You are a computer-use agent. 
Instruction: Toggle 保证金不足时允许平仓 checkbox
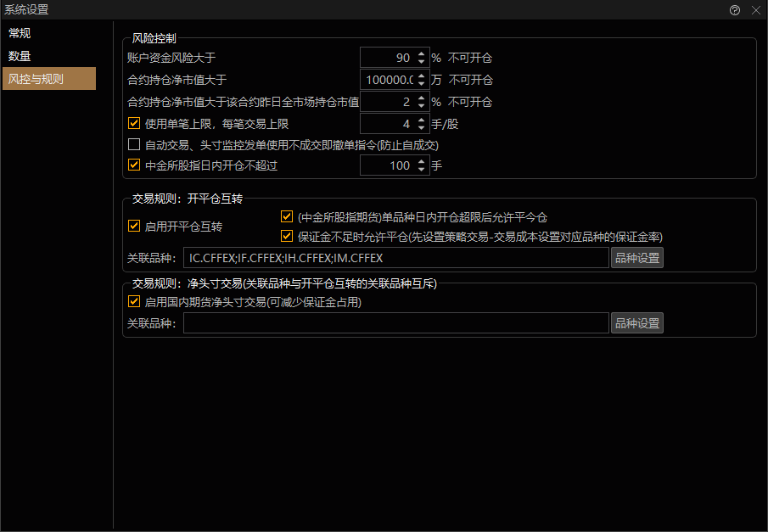[x=287, y=237]
